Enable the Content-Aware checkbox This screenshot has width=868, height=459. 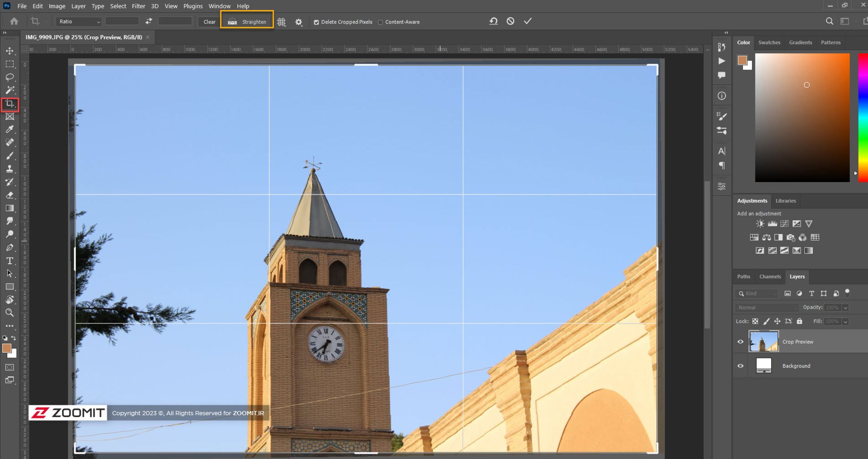(x=380, y=22)
